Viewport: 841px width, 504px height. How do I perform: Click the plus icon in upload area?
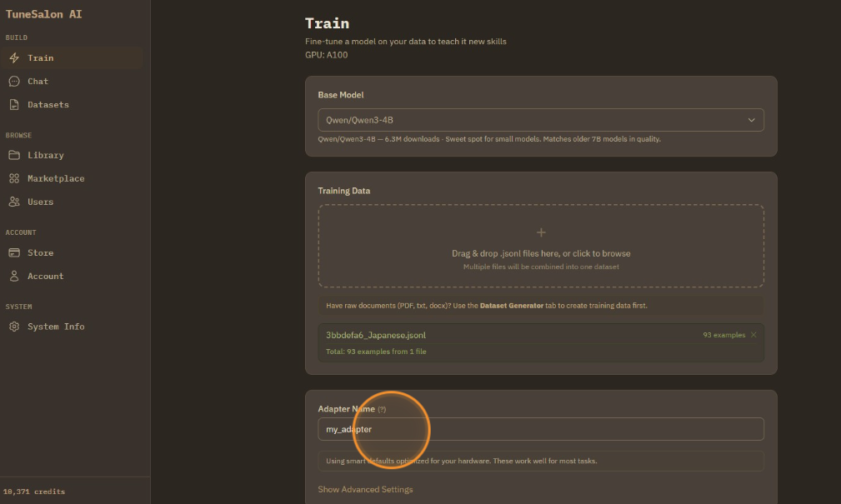pos(541,232)
